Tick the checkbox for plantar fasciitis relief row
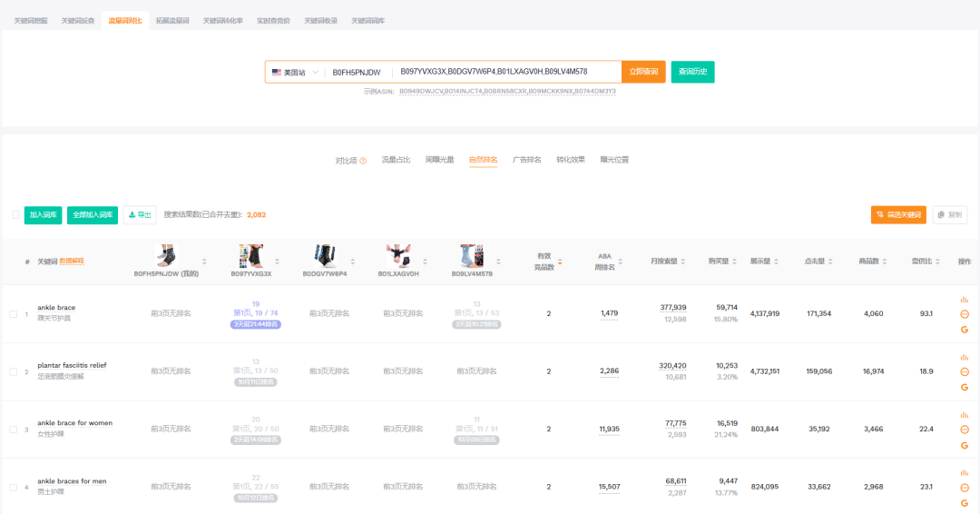 tap(13, 371)
